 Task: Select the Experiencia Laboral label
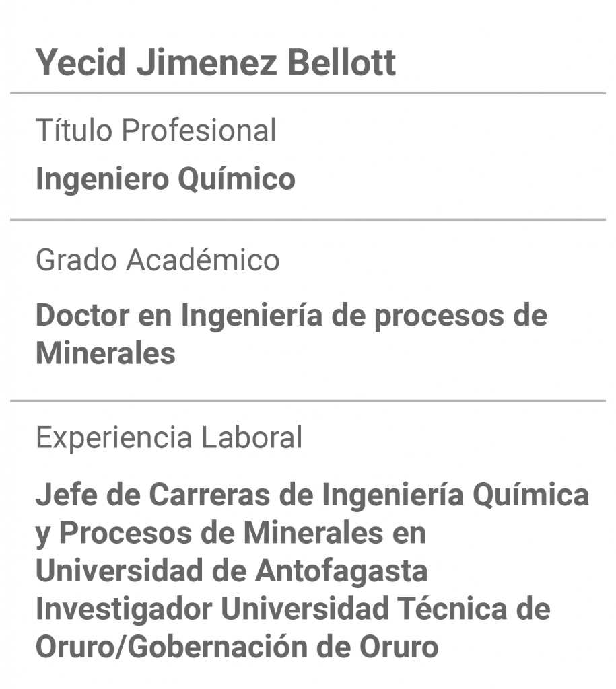169,438
